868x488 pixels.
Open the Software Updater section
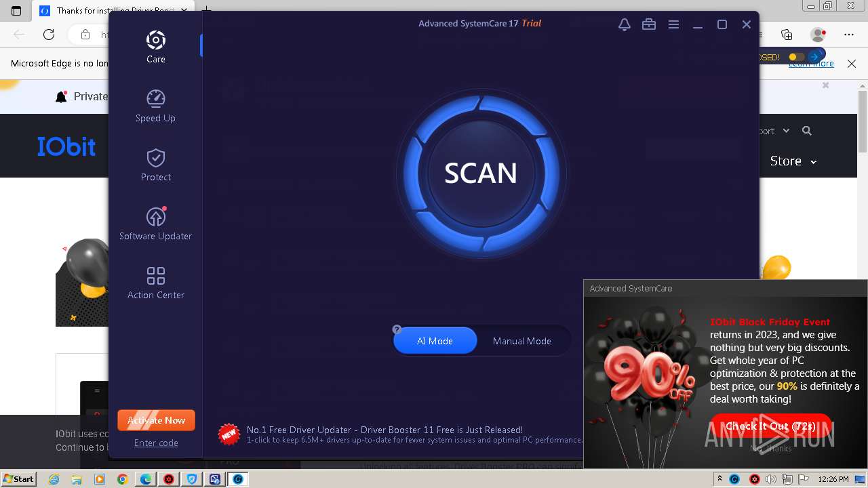pos(155,224)
